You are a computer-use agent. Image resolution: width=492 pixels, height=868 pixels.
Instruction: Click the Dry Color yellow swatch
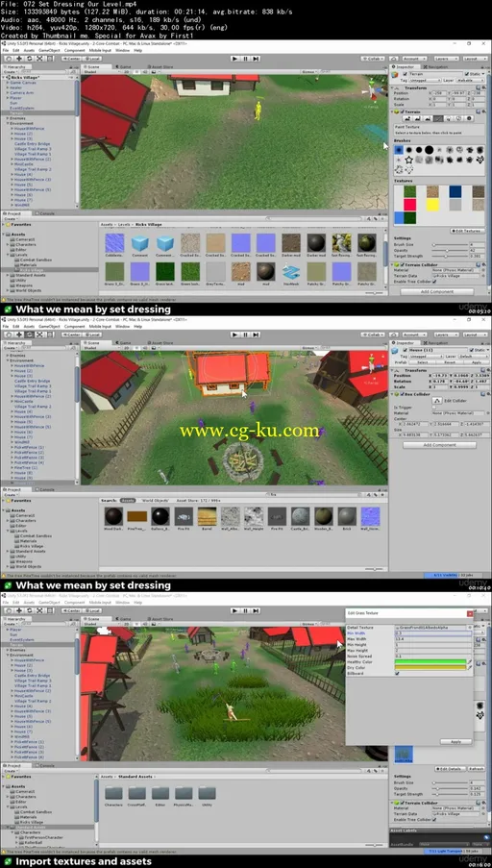pyautogui.click(x=430, y=668)
